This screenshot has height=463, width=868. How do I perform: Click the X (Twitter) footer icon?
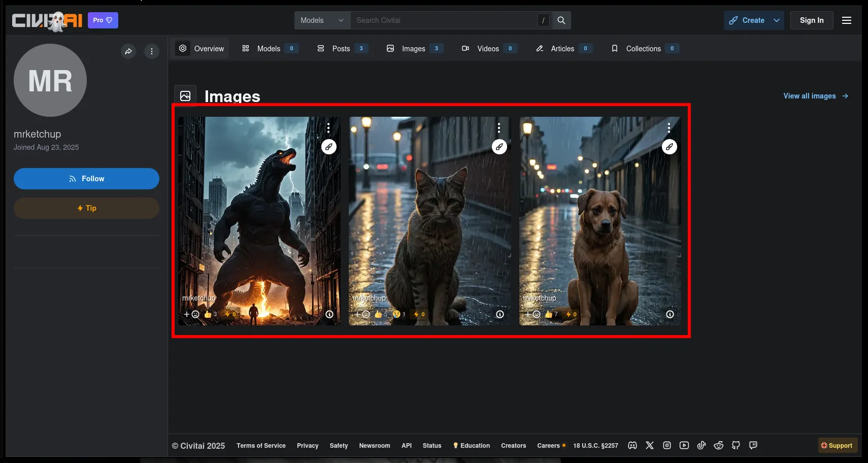650,445
